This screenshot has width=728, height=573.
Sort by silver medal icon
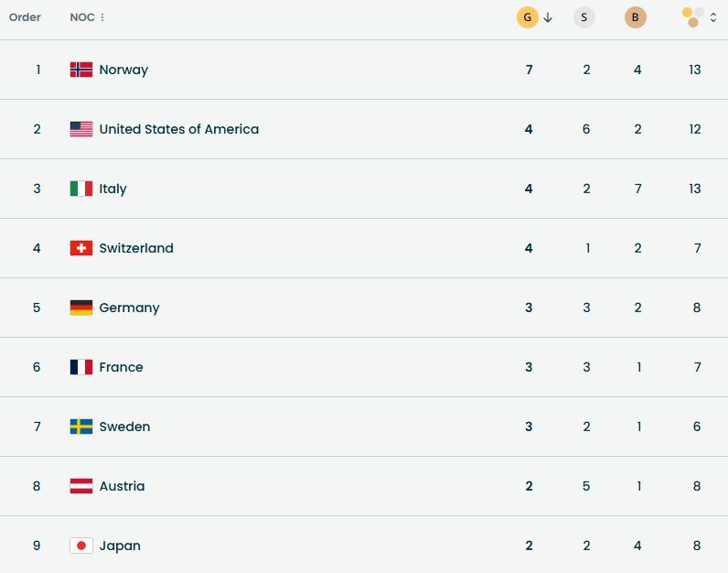click(584, 17)
